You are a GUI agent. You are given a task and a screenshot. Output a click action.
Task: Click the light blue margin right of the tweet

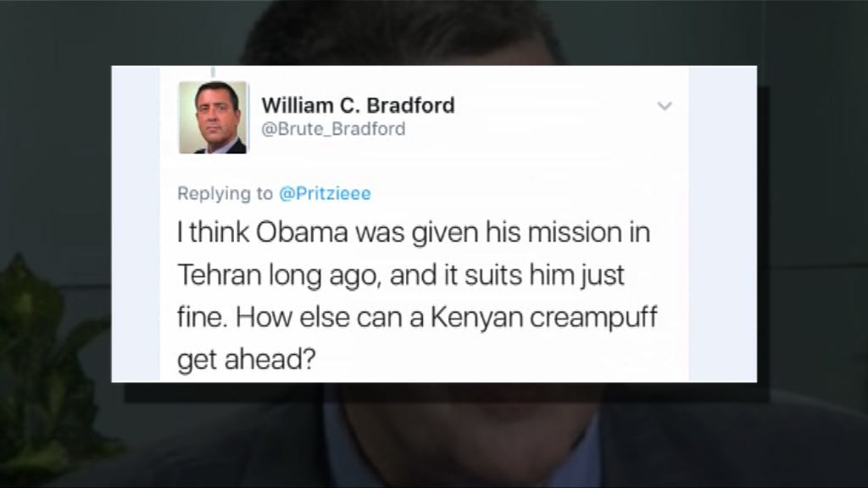[x=722, y=224]
